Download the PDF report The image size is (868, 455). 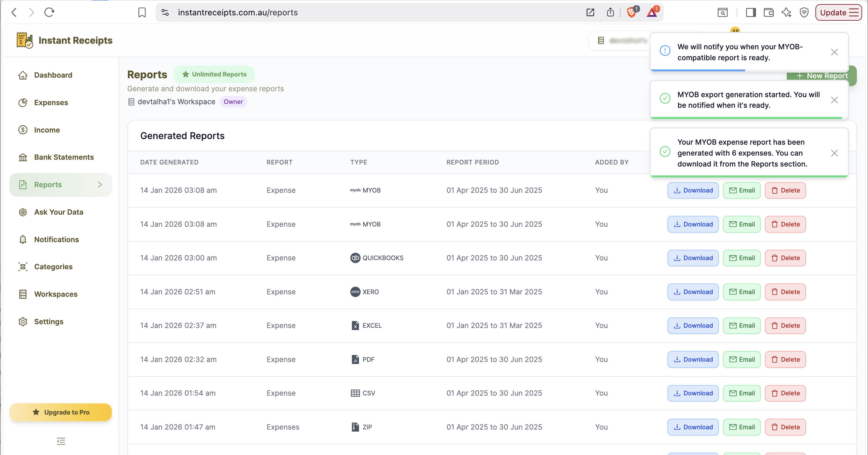(x=693, y=360)
